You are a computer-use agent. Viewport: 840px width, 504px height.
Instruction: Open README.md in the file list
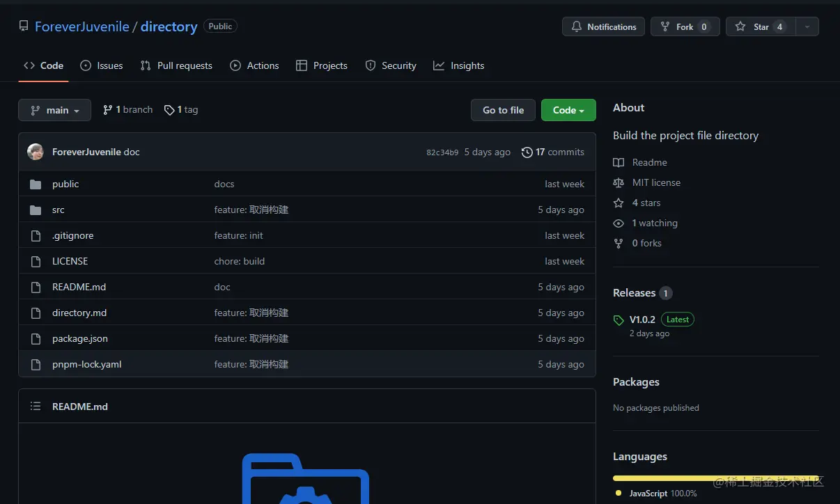click(x=79, y=287)
